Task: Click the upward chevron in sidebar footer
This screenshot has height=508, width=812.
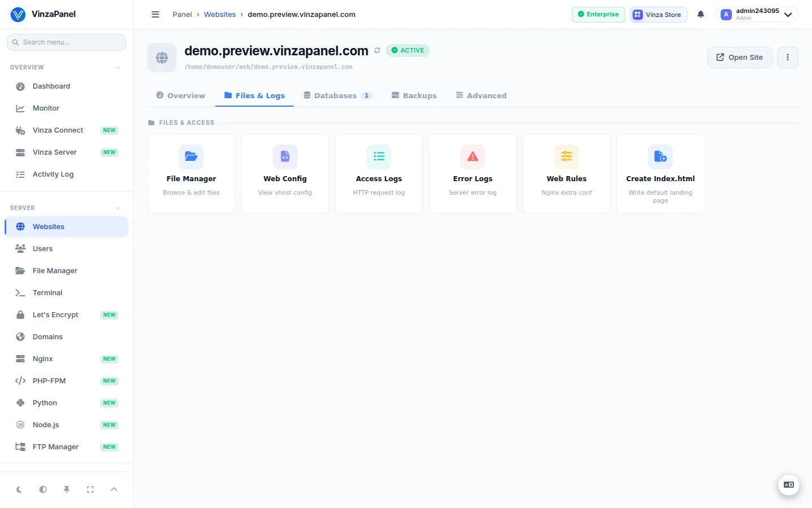Action: [x=114, y=489]
